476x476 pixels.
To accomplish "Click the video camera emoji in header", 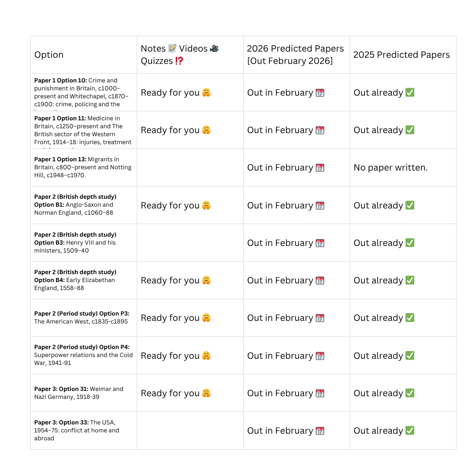I will point(214,48).
